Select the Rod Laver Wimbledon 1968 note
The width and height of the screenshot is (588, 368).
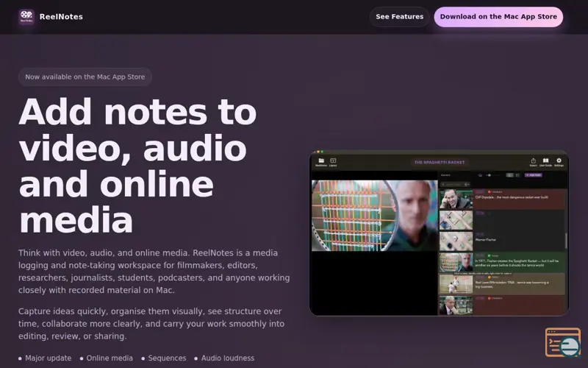point(503,283)
